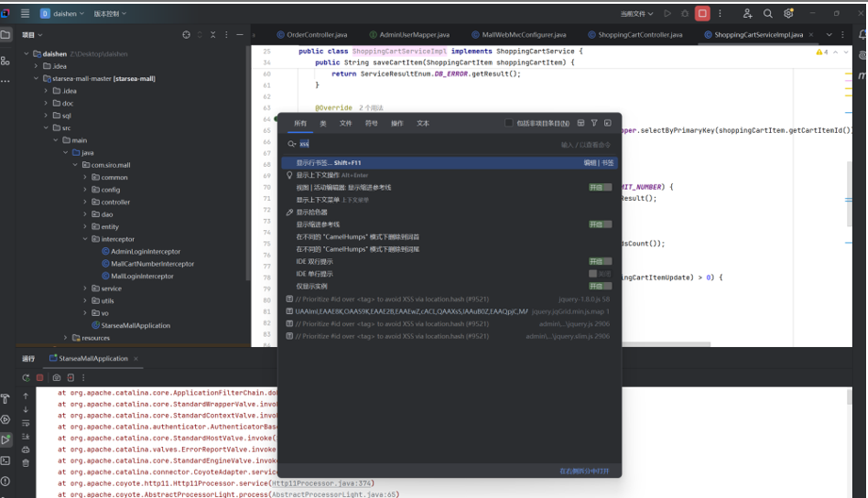Select the 文件 tab in search popup

(346, 124)
